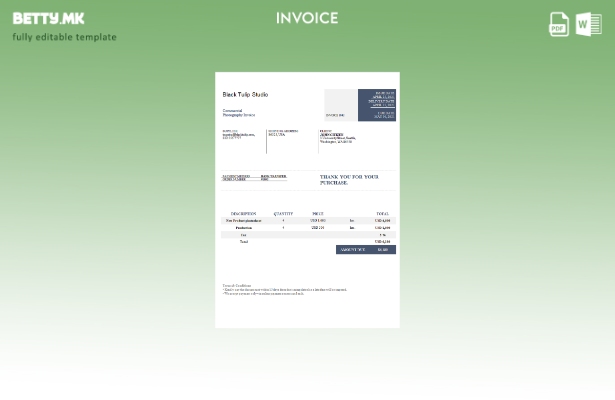Click the DESCRIPTION column header

click(243, 213)
